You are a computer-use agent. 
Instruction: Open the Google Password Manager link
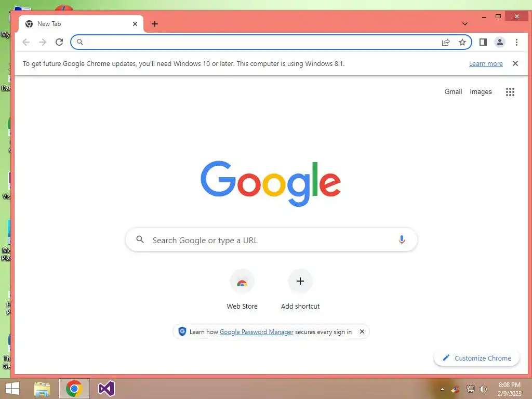(x=257, y=332)
